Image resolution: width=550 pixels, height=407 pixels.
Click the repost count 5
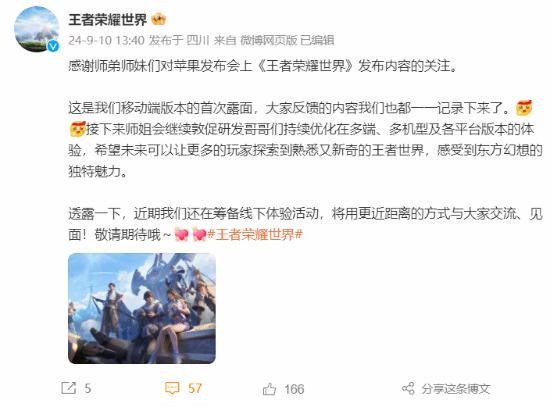tap(88, 388)
